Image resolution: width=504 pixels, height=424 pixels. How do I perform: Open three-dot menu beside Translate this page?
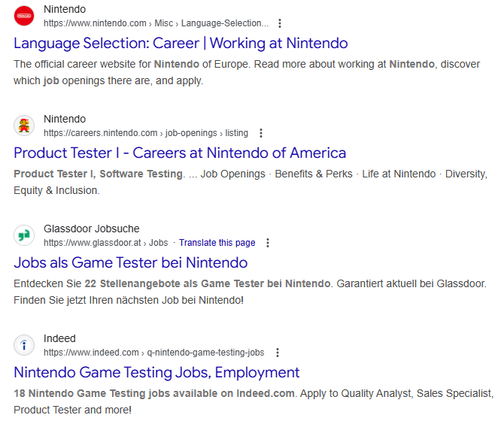[268, 243]
